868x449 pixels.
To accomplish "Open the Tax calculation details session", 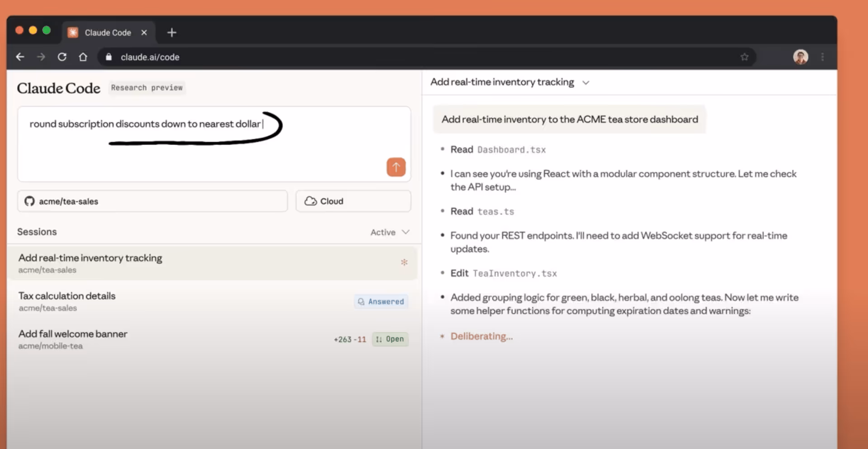I will point(212,301).
